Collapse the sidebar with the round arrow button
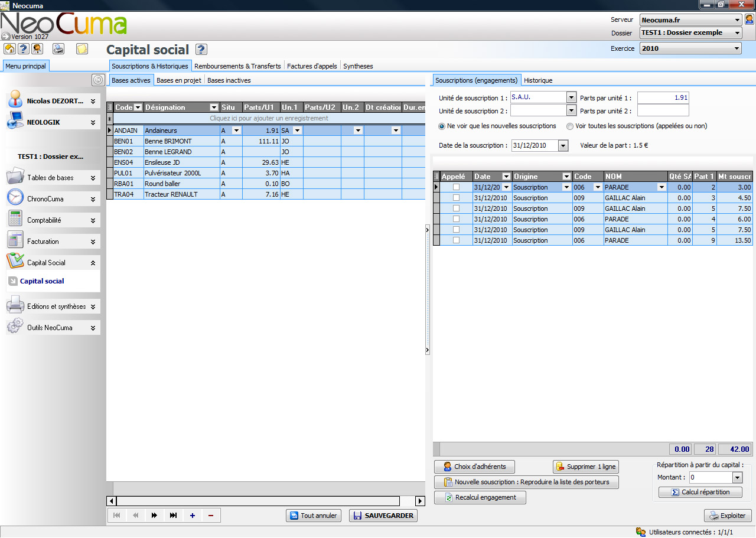756x538 pixels. (x=98, y=80)
